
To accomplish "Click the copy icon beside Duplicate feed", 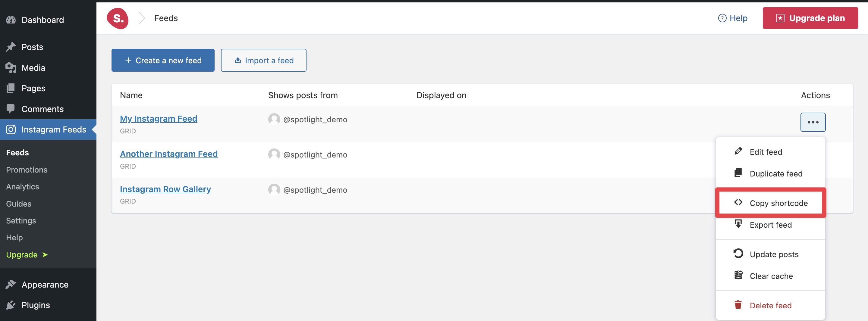I will 738,173.
